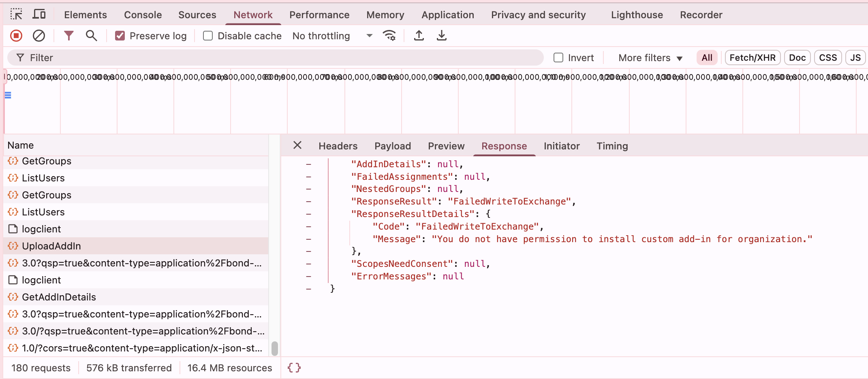The height and width of the screenshot is (379, 868).
Task: Select the first GetGroups request
Action: pos(136,161)
